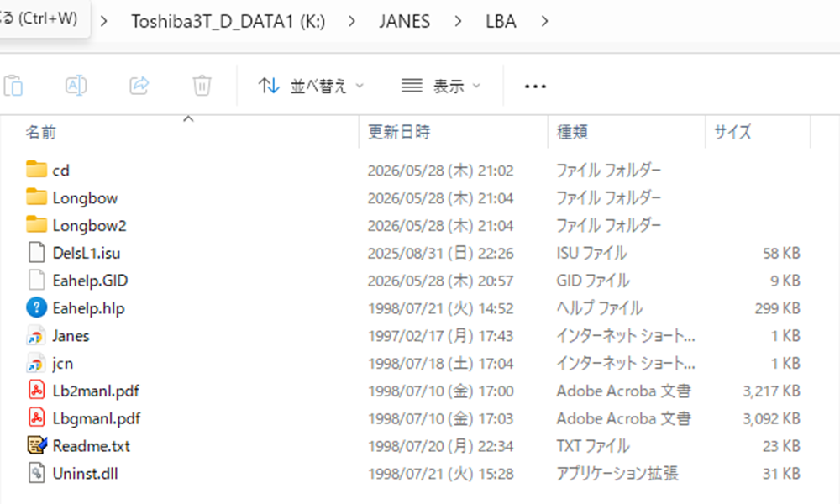840x504 pixels.
Task: Select the Janes internet shortcut icon
Action: [x=36, y=336]
